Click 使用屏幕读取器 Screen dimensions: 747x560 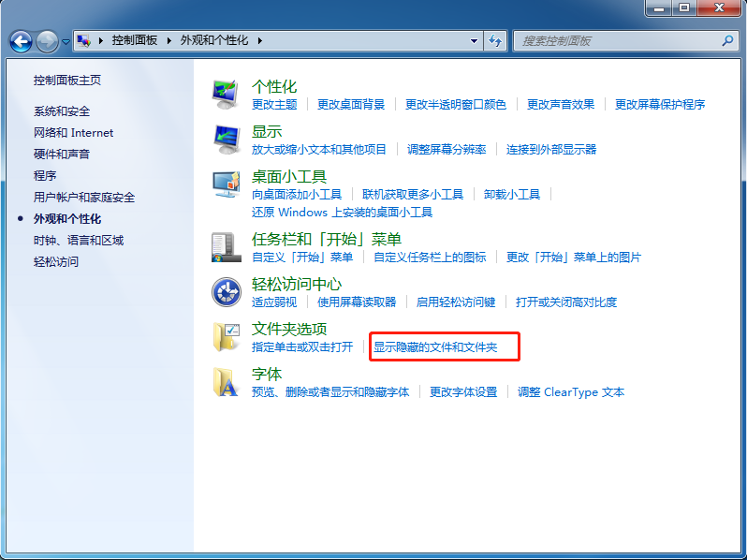357,302
